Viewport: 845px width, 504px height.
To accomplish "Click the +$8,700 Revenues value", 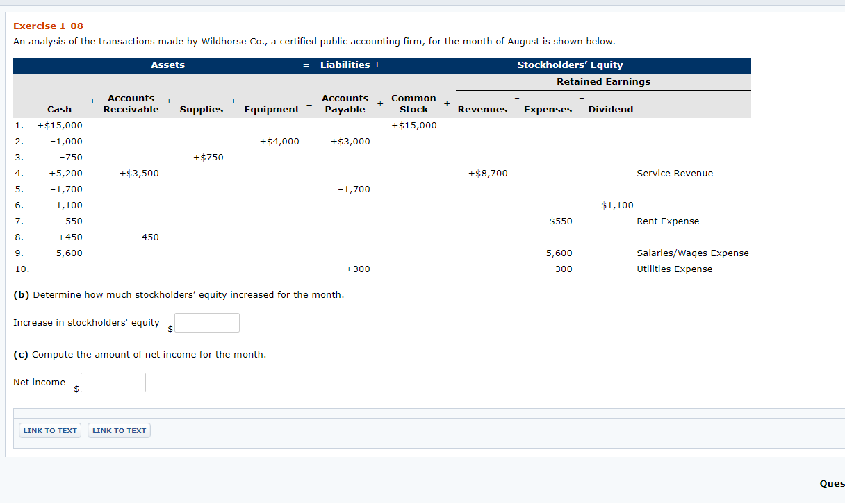I will [x=488, y=174].
